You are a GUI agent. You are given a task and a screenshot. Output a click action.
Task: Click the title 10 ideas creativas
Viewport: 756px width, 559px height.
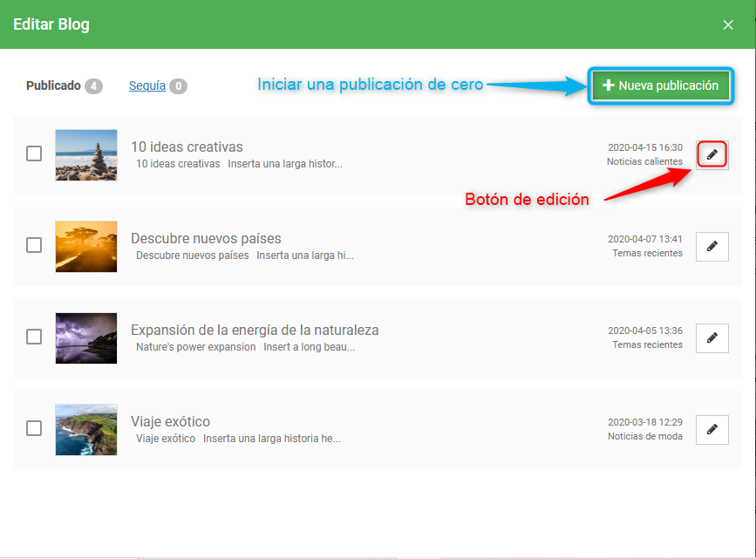(187, 147)
